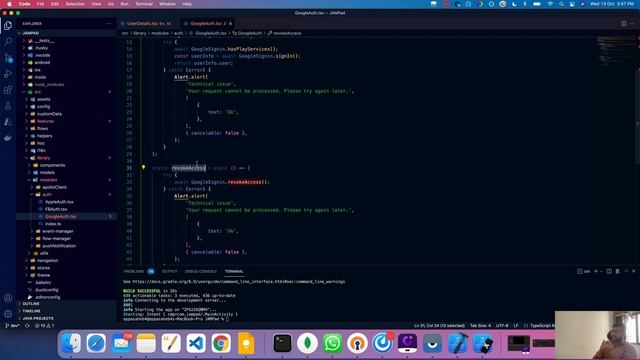Click Ln 31, Col 24 cursor position status

tap(439, 326)
